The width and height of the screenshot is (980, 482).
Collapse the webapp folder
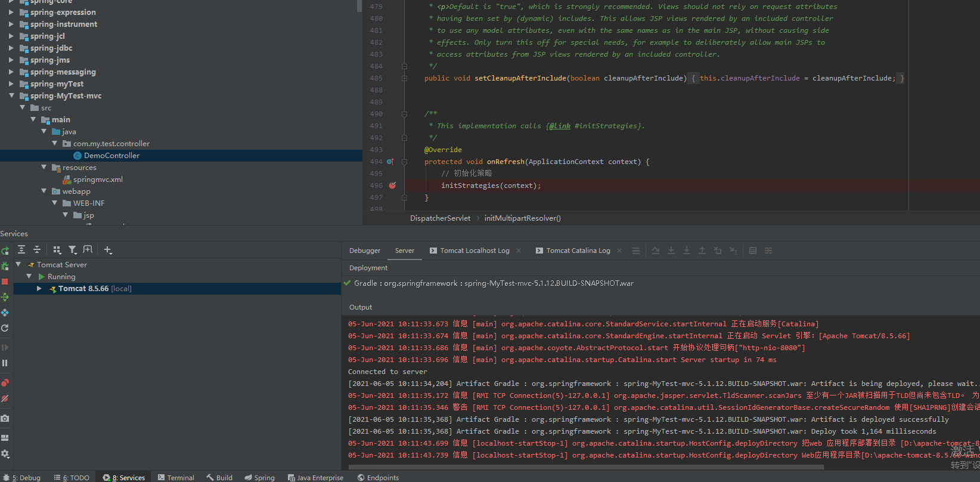44,191
